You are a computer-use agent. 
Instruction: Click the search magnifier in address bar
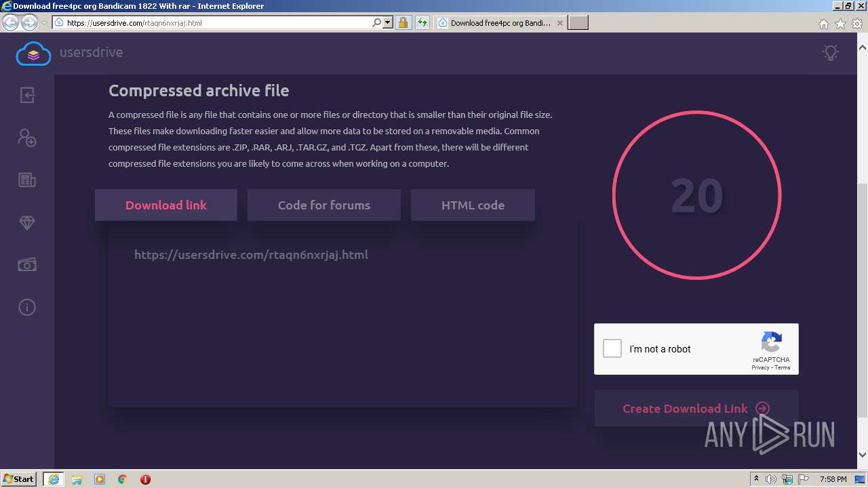click(x=377, y=22)
